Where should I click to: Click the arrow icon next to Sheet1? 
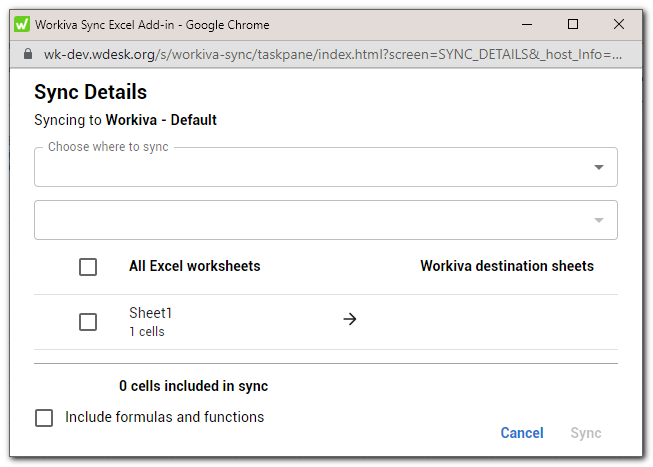coord(350,319)
